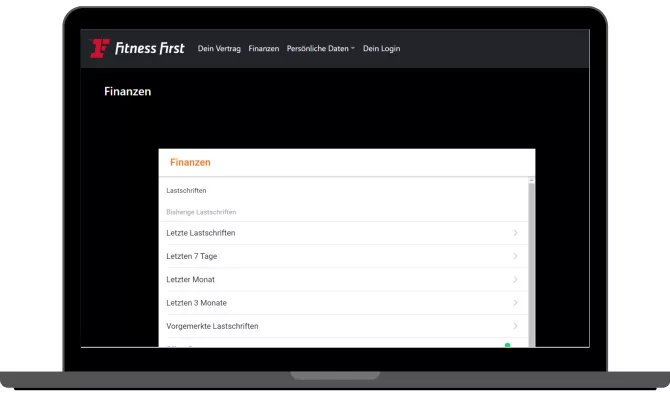The width and height of the screenshot is (670, 400).
Task: Click the scrollbar up arrow in the panel
Action: (531, 180)
